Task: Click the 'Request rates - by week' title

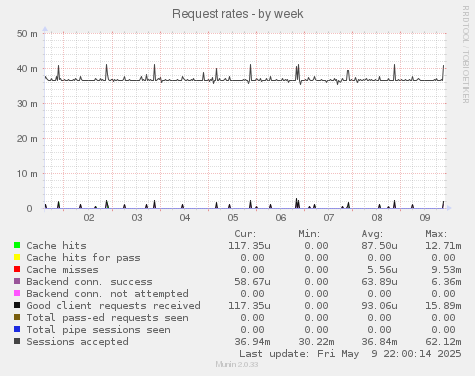Action: [x=237, y=14]
